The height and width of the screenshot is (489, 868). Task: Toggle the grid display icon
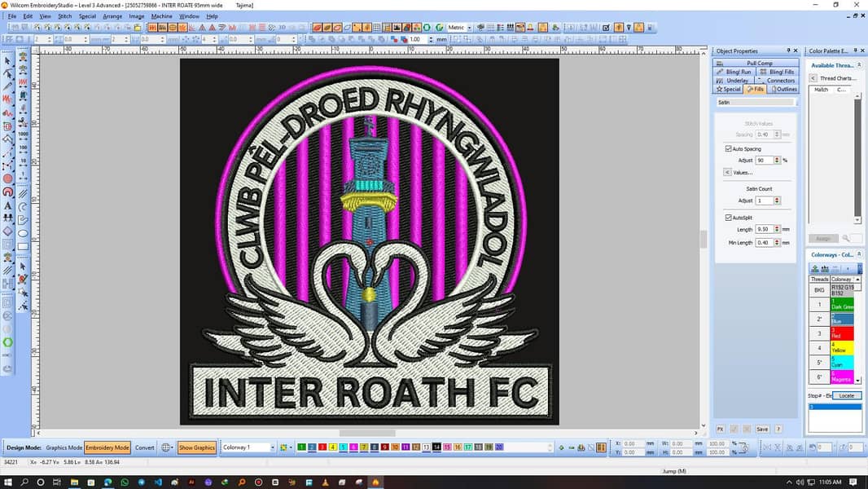coord(376,28)
